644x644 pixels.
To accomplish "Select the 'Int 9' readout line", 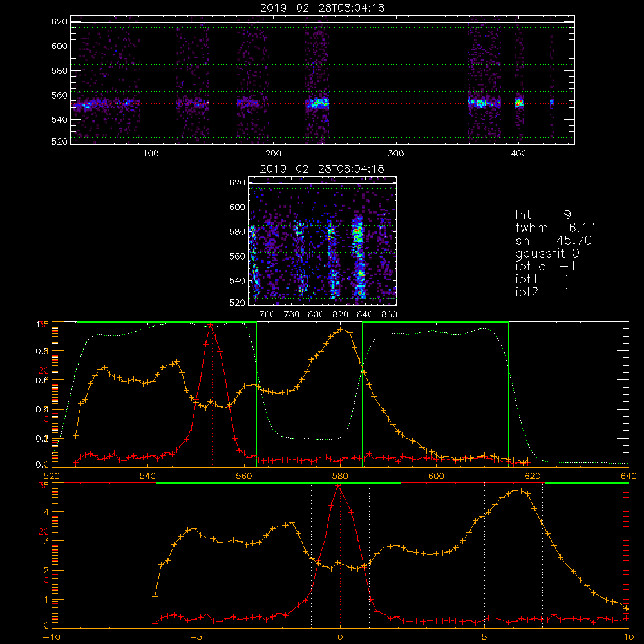I will (543, 214).
